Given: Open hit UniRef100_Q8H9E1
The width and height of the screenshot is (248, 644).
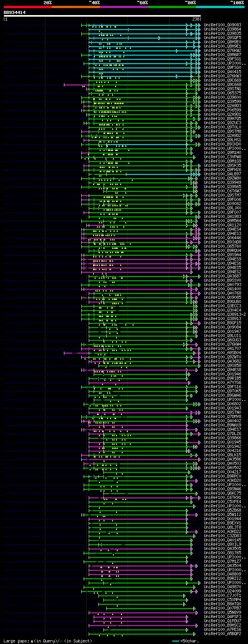Looking at the screenshot, I should pyautogui.click(x=222, y=46).
